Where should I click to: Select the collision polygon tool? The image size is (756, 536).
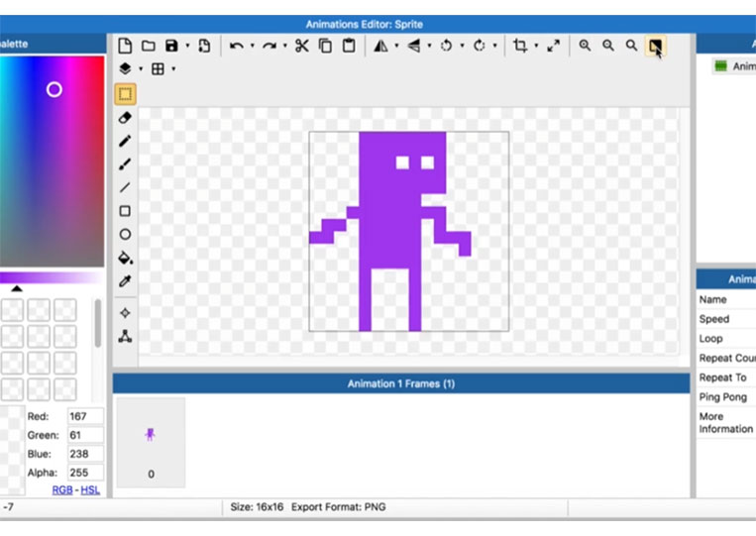point(125,336)
